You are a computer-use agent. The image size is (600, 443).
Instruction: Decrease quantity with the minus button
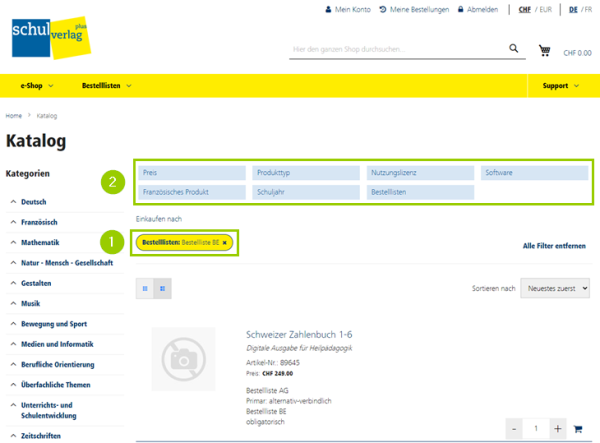517,428
